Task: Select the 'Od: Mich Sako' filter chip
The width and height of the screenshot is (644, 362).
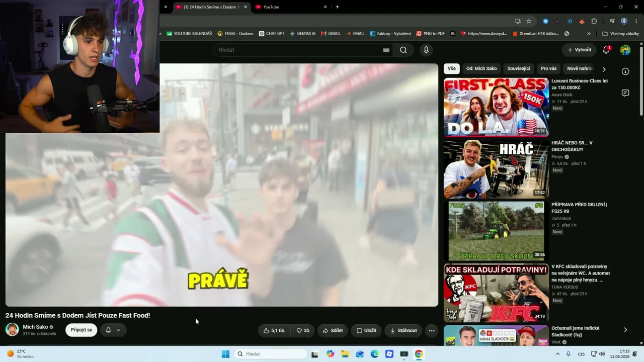Action: coord(481,68)
